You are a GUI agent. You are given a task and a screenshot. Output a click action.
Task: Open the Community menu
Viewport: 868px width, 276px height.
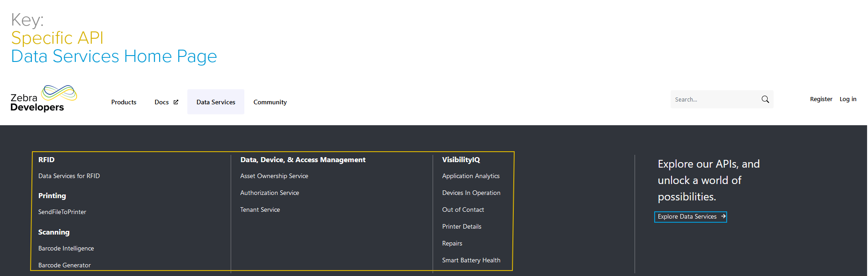pos(270,102)
